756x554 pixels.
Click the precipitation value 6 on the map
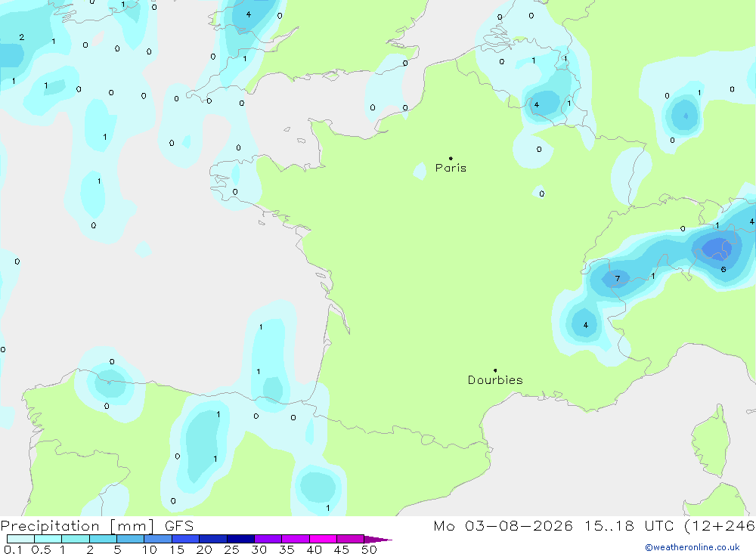(x=723, y=270)
